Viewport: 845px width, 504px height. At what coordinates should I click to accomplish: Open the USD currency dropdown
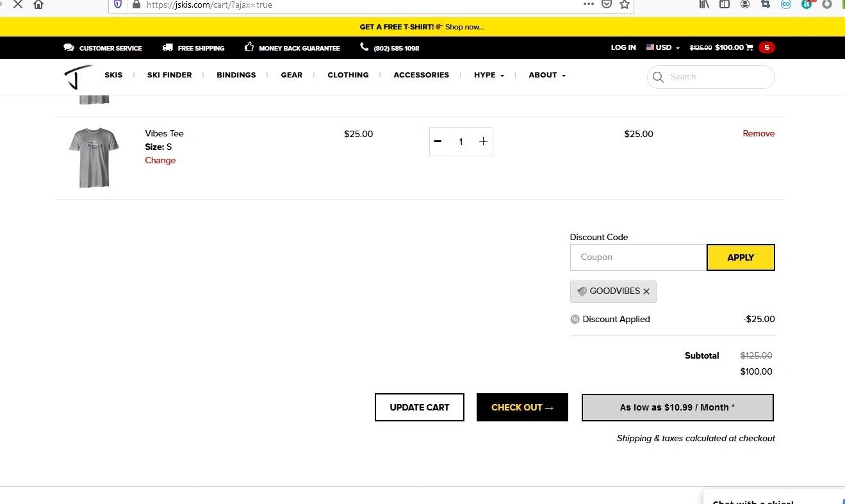pyautogui.click(x=663, y=47)
